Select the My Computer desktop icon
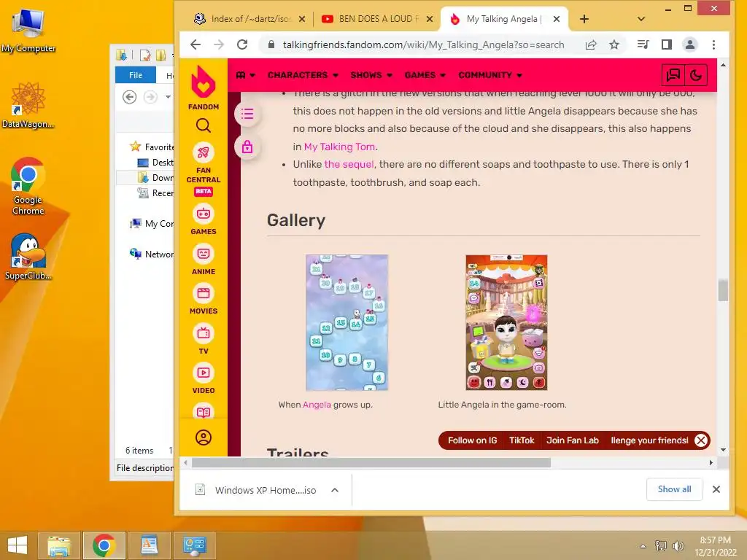The width and height of the screenshot is (747, 560). pos(28,31)
